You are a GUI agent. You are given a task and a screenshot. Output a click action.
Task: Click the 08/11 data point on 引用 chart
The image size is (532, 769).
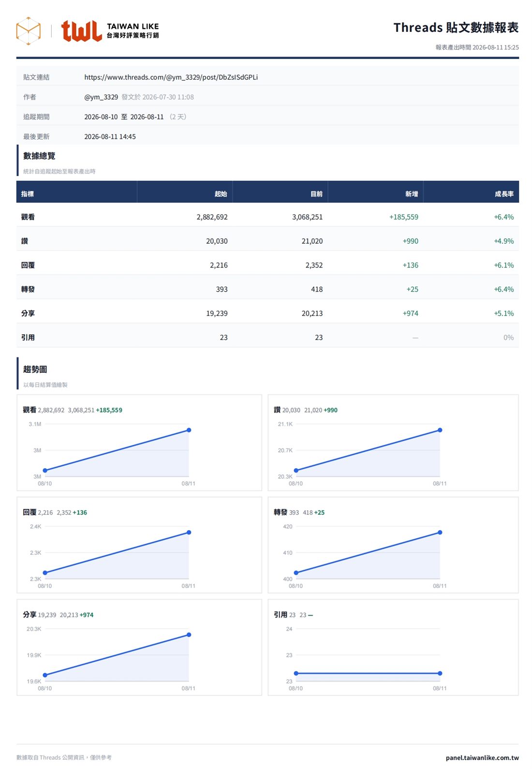point(440,673)
